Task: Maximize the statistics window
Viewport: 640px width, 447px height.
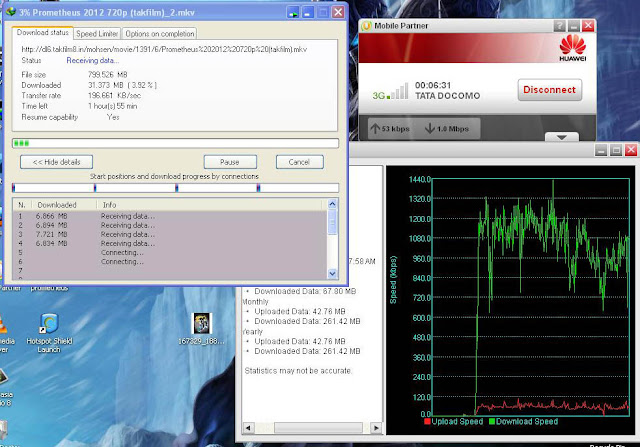Action: coord(616,150)
